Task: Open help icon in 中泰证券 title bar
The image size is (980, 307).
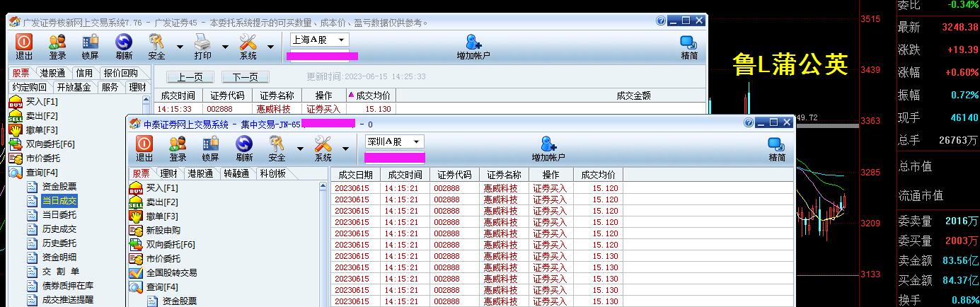Action: (x=749, y=123)
